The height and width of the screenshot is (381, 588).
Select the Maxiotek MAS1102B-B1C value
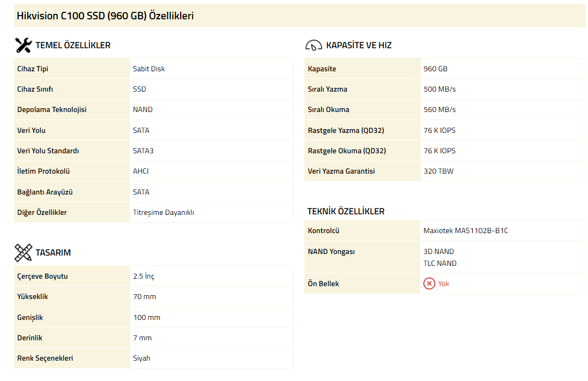click(x=466, y=230)
